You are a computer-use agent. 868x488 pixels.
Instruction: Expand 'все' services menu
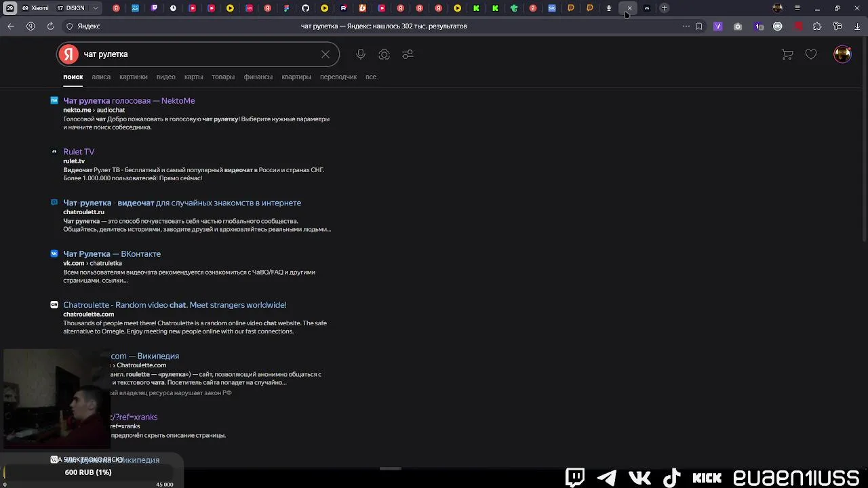(371, 77)
